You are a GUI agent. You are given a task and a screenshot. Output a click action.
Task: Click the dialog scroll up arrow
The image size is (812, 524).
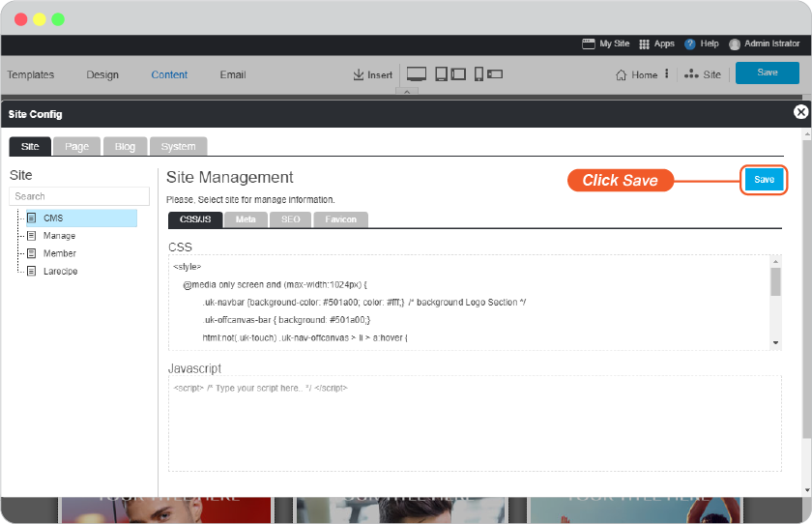[807, 134]
